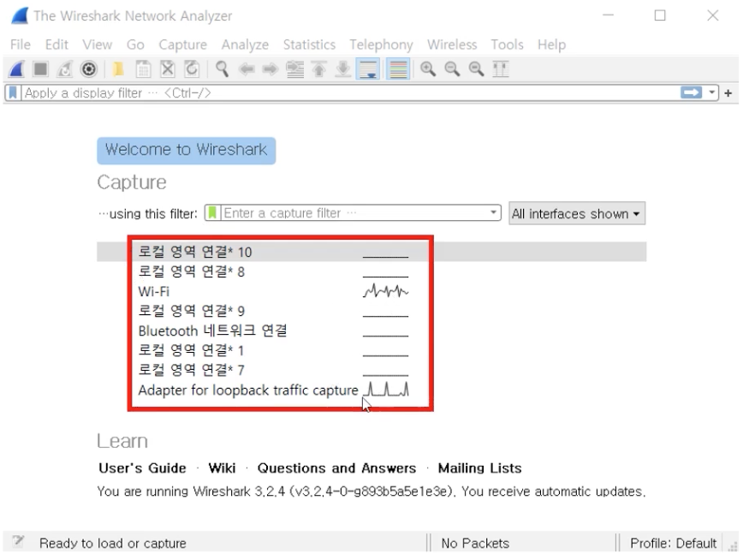Toggle packet colorize rules button
Screen dimensions: 743x560
point(398,69)
